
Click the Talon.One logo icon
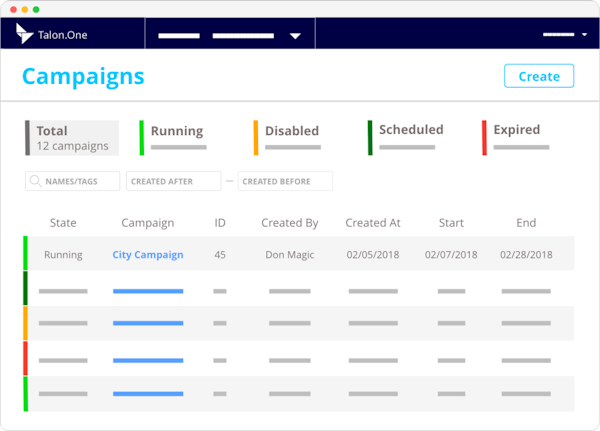(25, 34)
